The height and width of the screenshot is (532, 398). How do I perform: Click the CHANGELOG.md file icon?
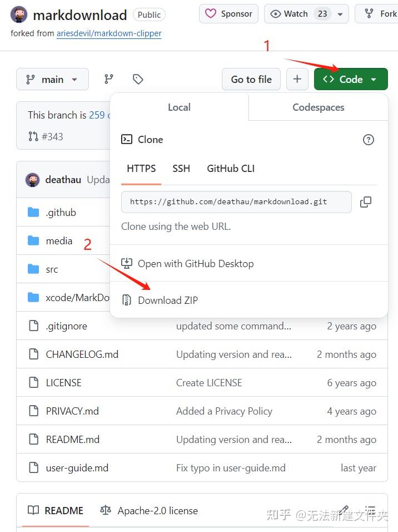click(33, 354)
